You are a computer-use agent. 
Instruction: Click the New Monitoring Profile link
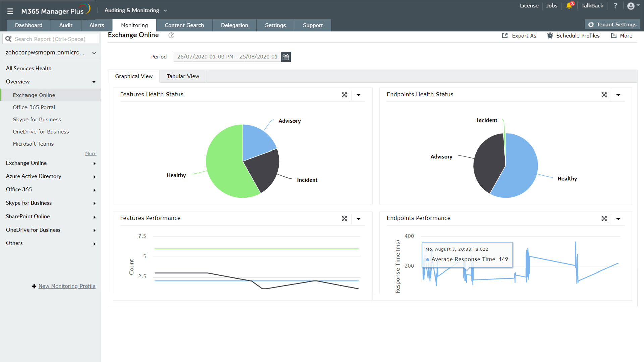coord(67,286)
